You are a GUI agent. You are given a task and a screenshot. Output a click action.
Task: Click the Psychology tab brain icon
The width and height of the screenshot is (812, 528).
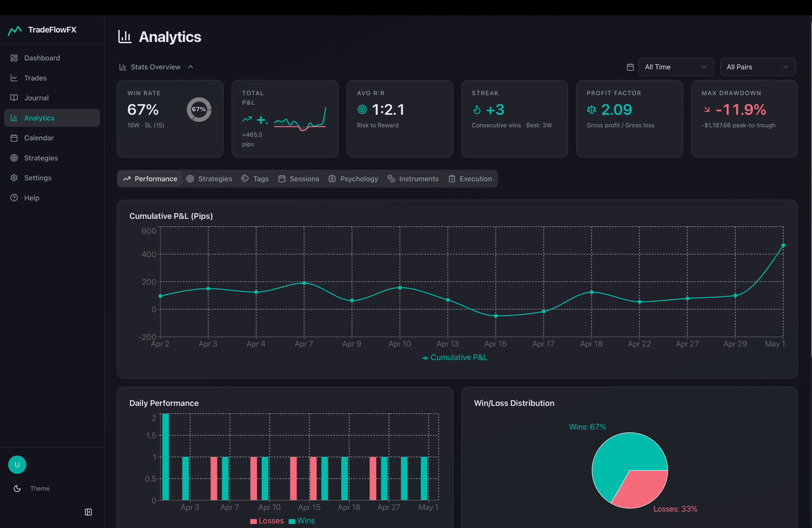(x=332, y=179)
